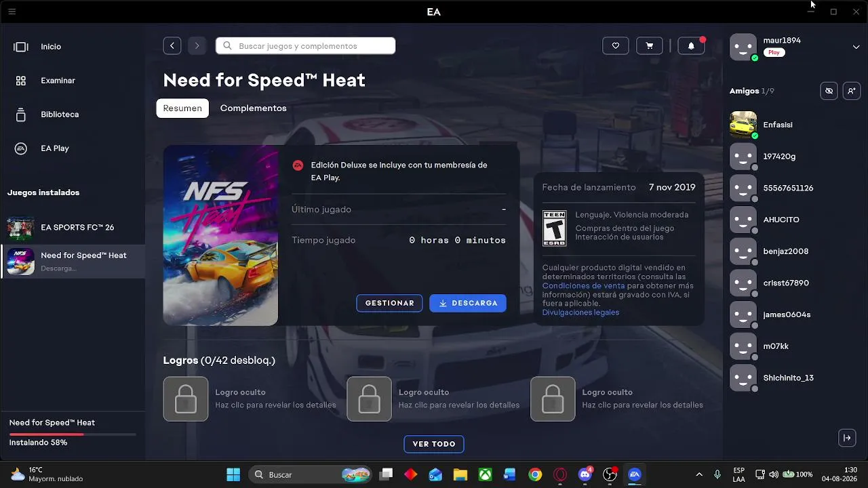Open OBS Studio from the taskbar

coord(610,474)
